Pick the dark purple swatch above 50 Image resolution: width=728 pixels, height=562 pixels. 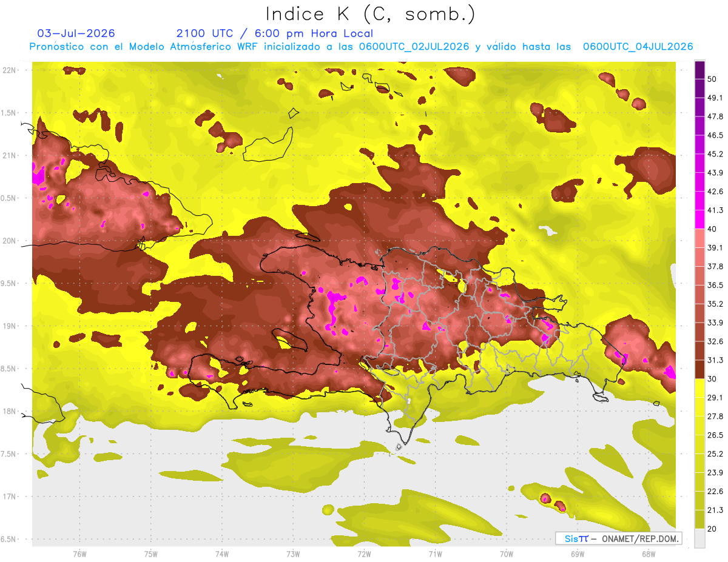point(699,70)
